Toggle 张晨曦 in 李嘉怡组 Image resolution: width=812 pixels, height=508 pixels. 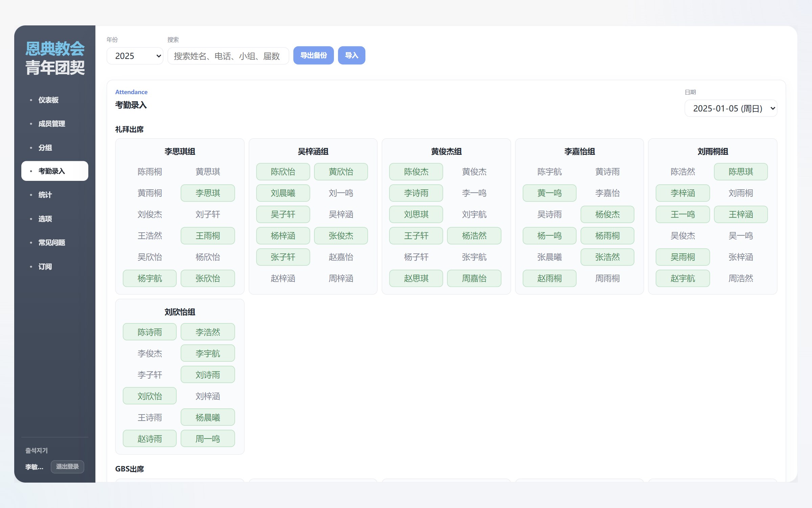(x=549, y=257)
